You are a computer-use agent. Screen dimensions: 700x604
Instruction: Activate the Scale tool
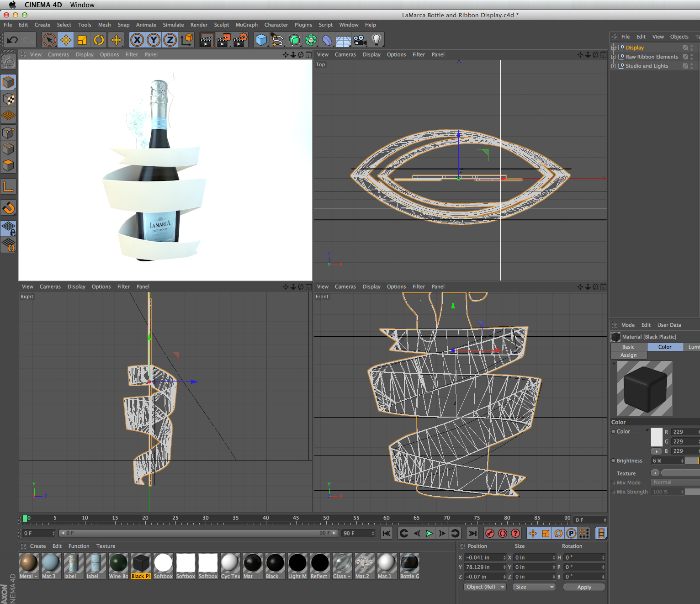pos(82,40)
